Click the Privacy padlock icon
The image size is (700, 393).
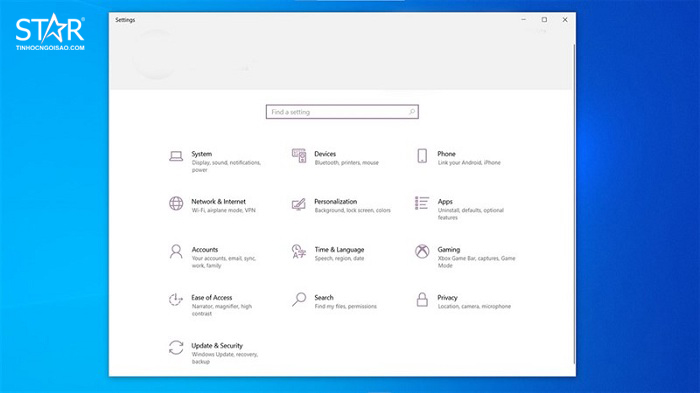coord(422,299)
